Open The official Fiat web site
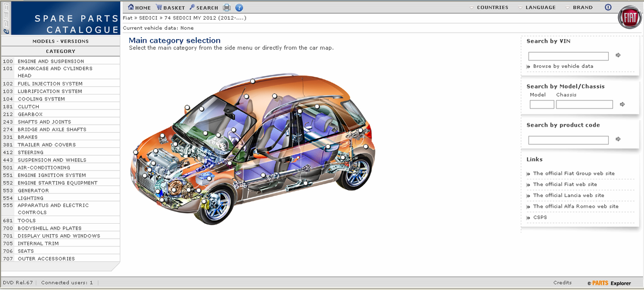Viewport: 644px width, 290px height. [565, 184]
